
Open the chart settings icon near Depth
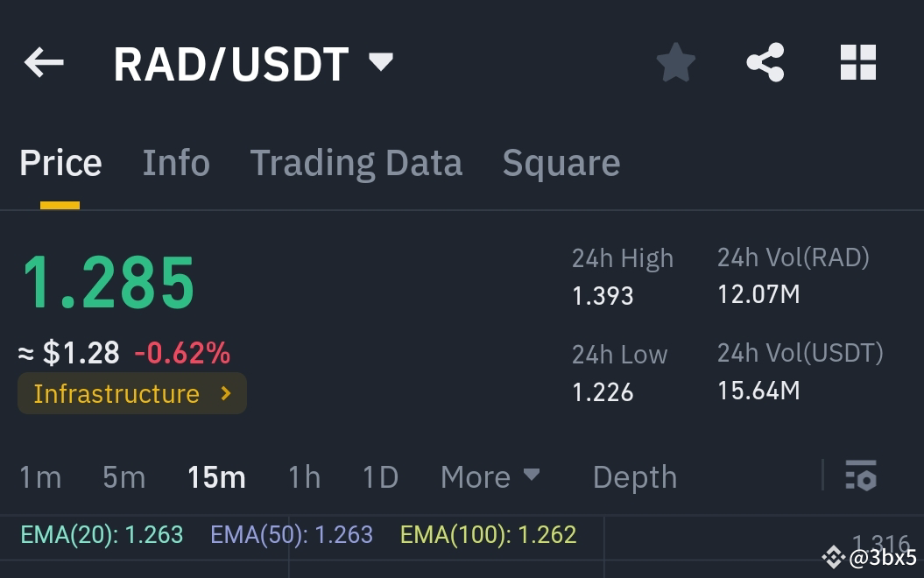tap(862, 477)
